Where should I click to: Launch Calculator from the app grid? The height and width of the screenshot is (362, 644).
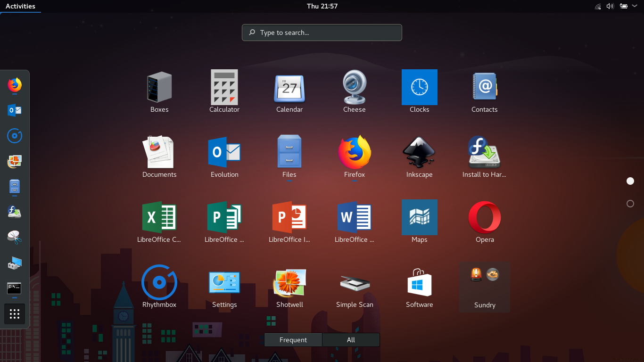click(224, 88)
